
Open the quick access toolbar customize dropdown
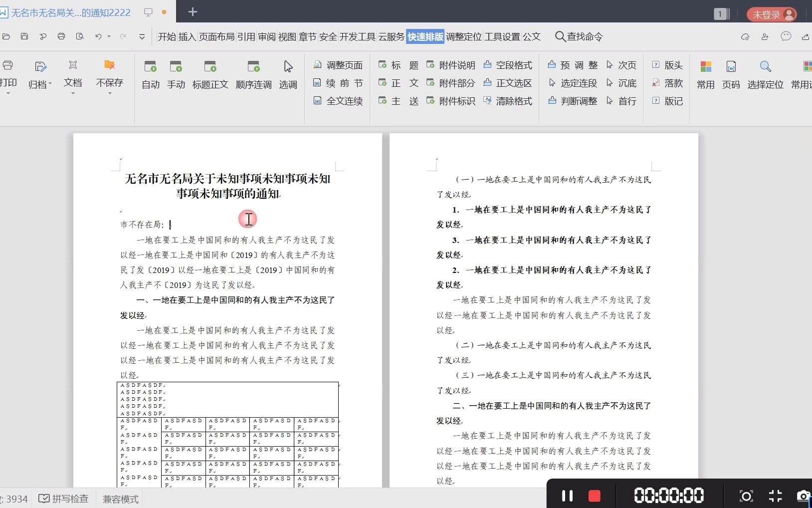(x=142, y=36)
